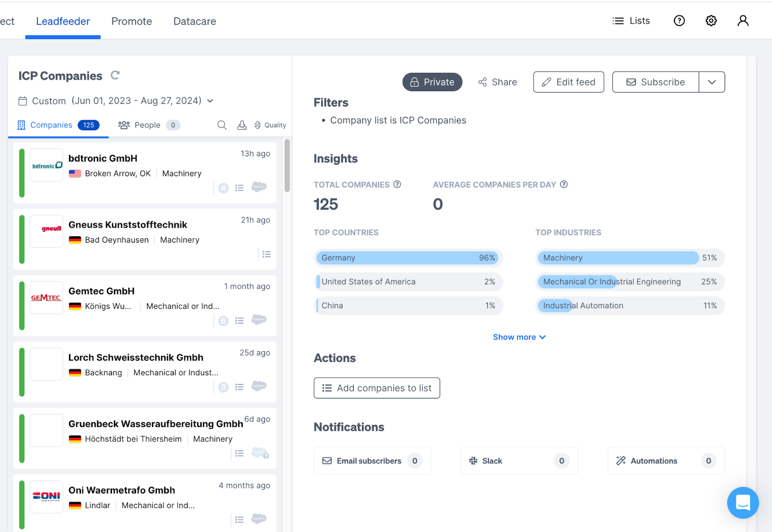Open the chat support bubble
772x532 pixels.
(x=743, y=503)
